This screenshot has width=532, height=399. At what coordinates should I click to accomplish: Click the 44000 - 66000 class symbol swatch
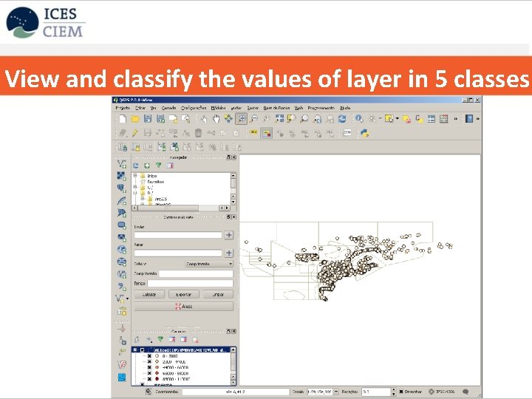157,367
